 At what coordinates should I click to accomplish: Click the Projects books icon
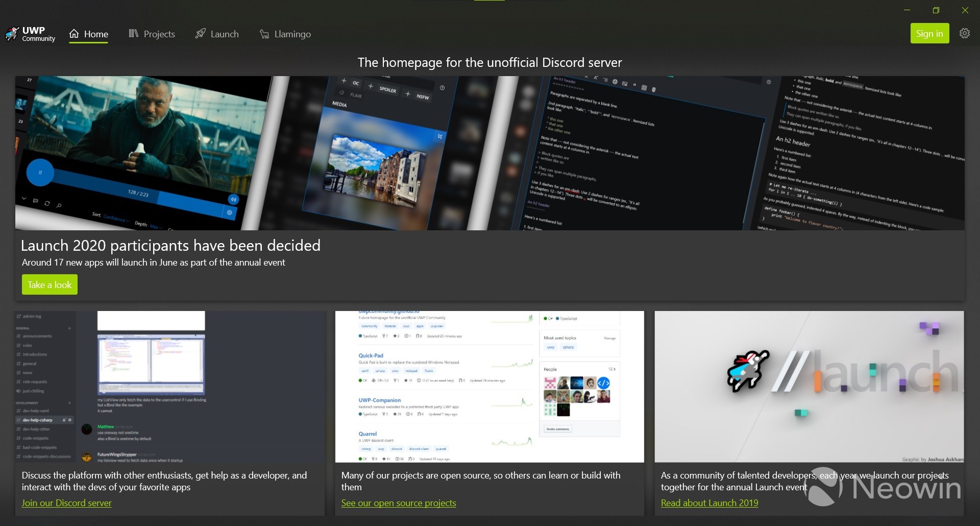click(x=133, y=34)
